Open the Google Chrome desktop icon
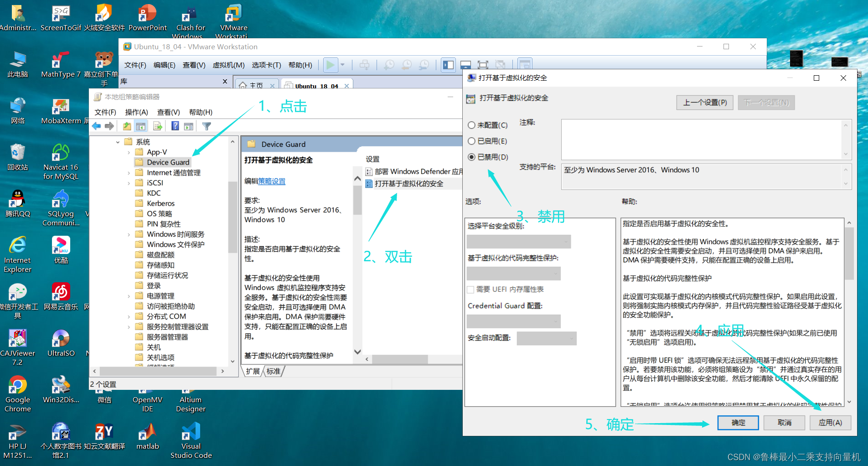This screenshot has height=466, width=868. click(18, 394)
